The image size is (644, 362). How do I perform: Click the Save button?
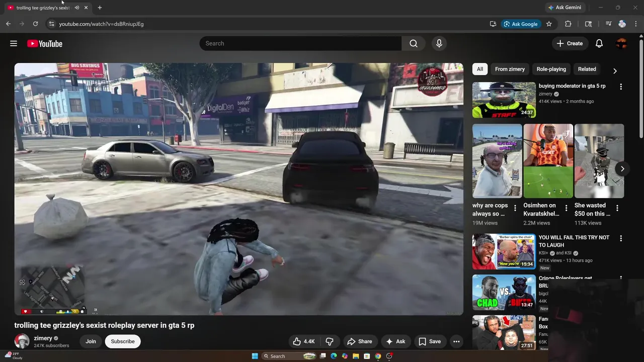click(x=430, y=341)
